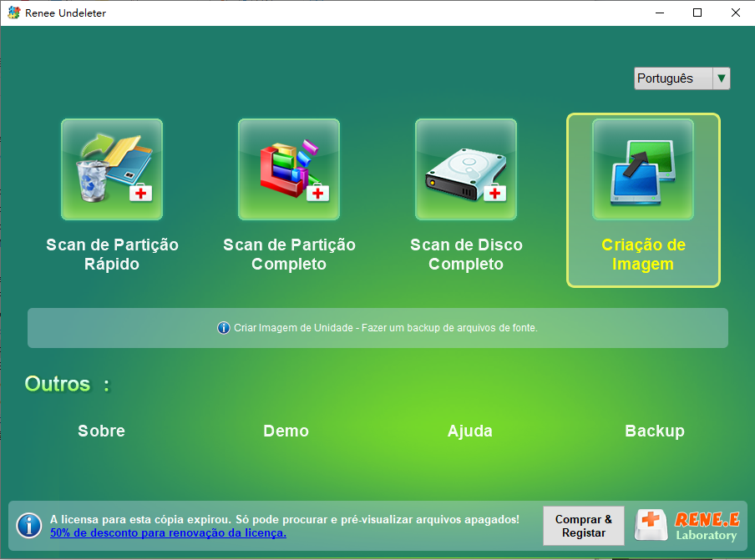This screenshot has width=755, height=560.
Task: Expand the language dropdown arrow
Action: click(x=722, y=78)
